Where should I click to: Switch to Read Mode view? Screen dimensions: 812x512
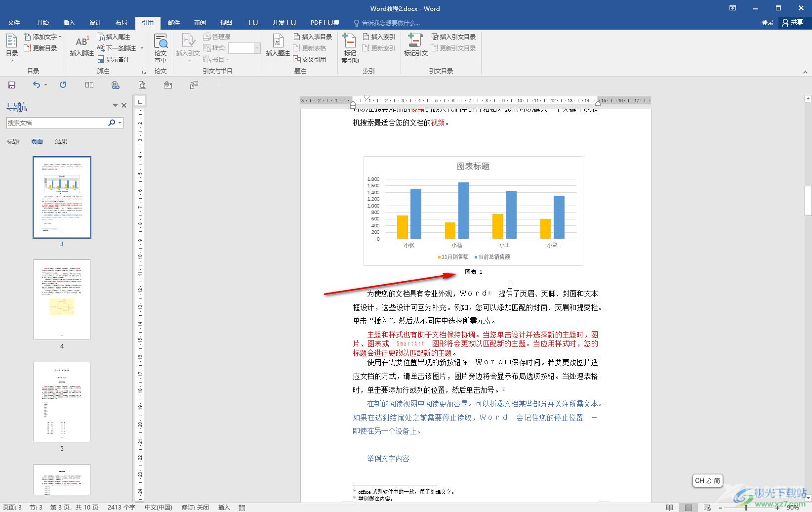click(669, 508)
